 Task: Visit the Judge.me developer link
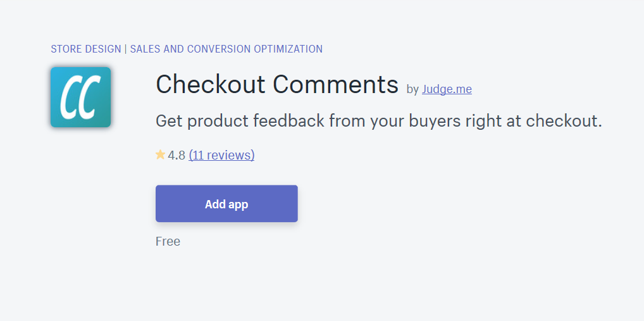447,89
